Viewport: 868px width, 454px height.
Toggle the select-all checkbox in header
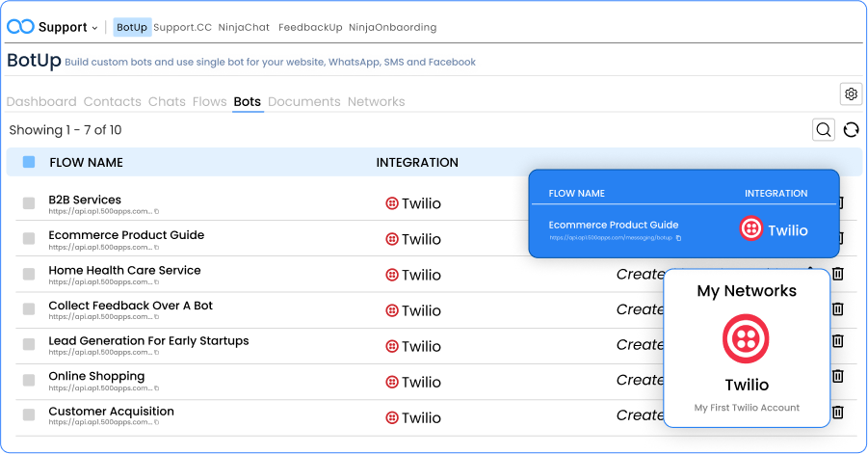tap(29, 162)
